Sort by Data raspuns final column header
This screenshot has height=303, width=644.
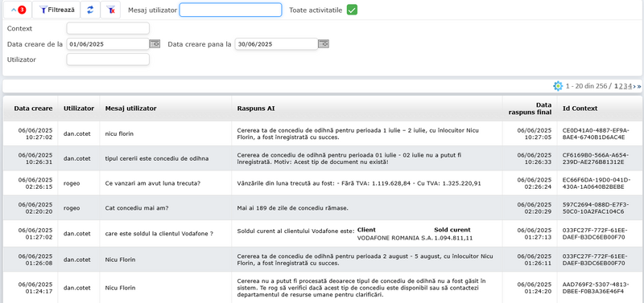530,109
